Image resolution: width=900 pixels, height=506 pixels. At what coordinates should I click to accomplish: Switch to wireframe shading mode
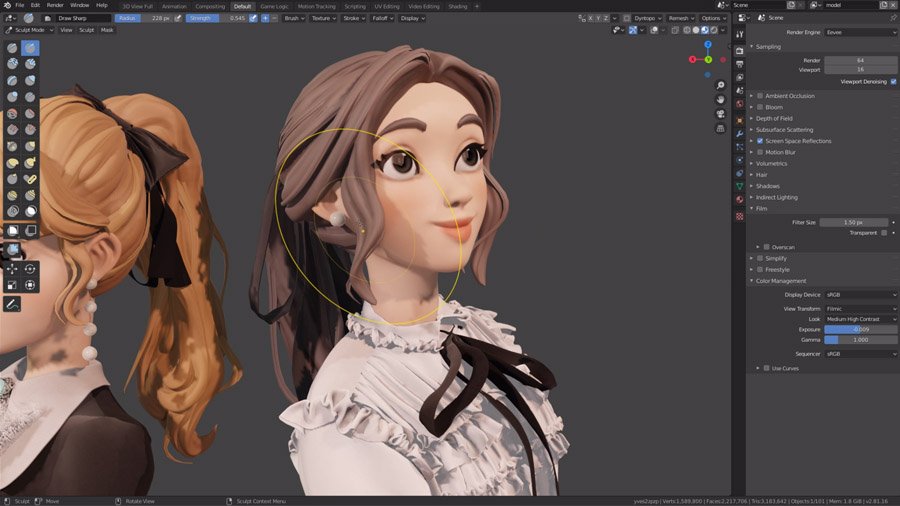(687, 30)
